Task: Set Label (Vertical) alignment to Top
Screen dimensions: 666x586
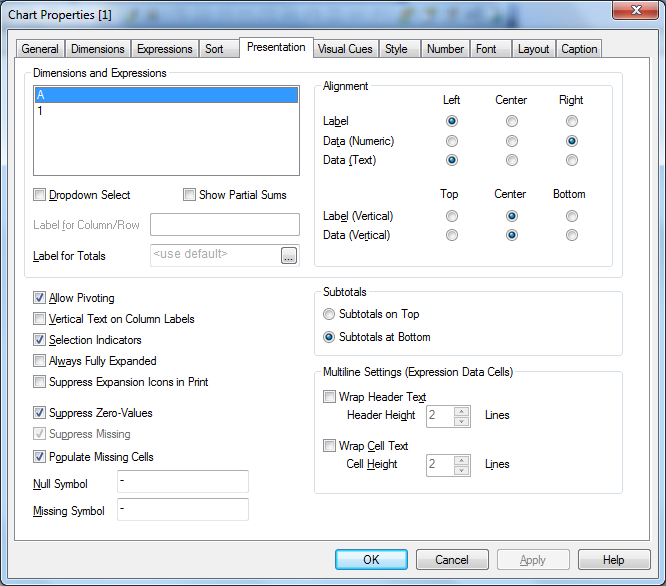Action: tap(452, 216)
